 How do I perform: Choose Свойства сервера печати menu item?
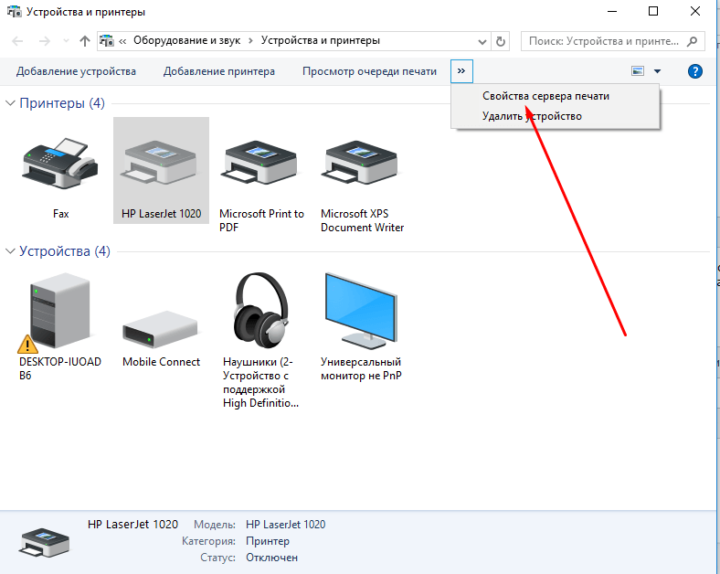click(545, 97)
